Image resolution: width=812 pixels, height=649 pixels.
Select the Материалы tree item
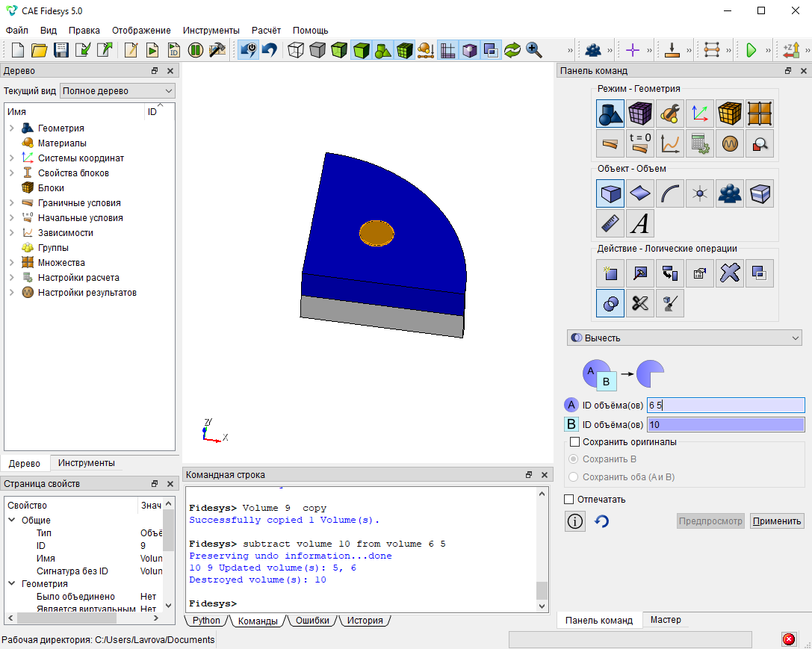pyautogui.click(x=61, y=143)
